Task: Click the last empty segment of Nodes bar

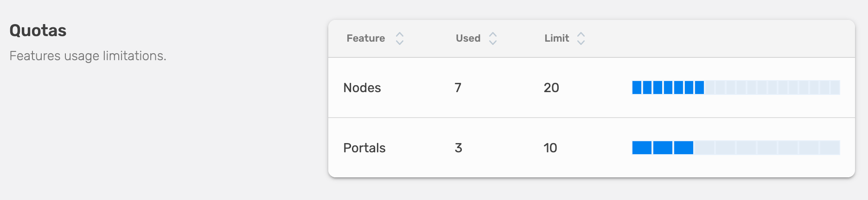Action: coord(835,87)
